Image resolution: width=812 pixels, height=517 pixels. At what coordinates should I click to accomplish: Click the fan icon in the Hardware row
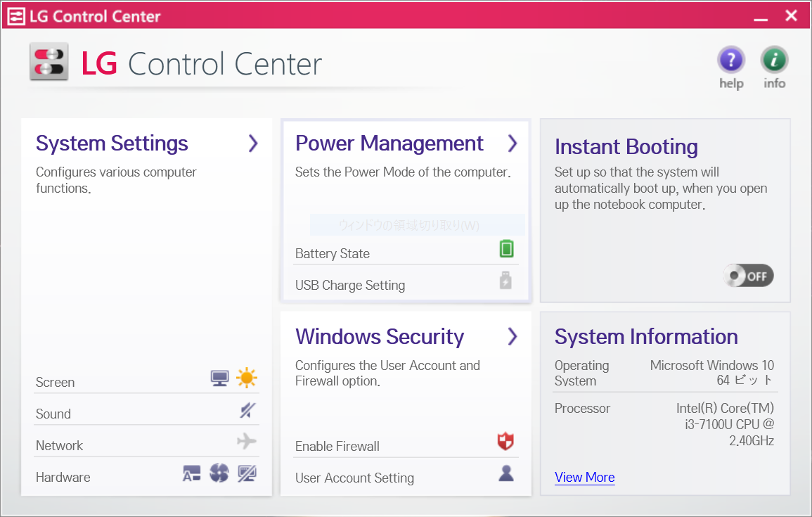[219, 473]
